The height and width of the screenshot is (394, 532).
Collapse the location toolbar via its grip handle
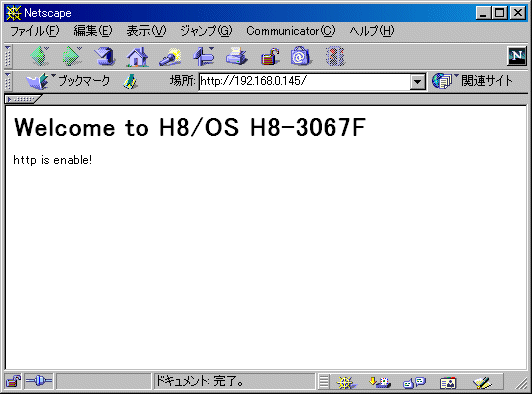click(8, 81)
